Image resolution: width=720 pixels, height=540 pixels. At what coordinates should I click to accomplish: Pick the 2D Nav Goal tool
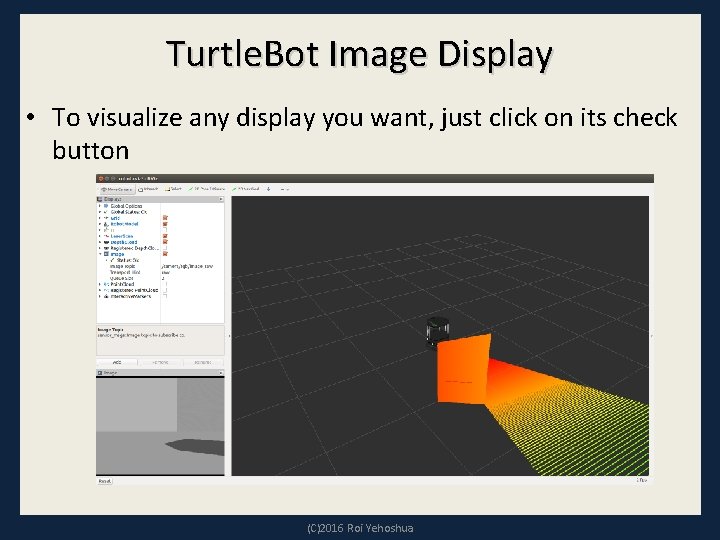pos(246,189)
